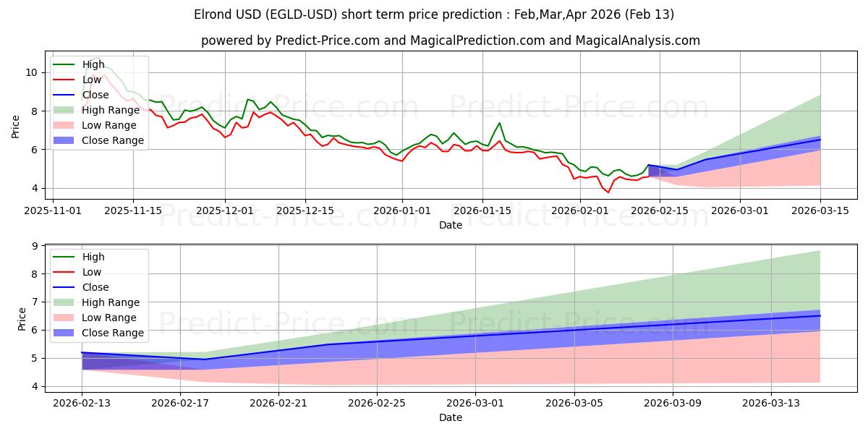Click the 'Price' y-axis label of top chart
This screenshot has height=434, width=868.
[x=16, y=126]
